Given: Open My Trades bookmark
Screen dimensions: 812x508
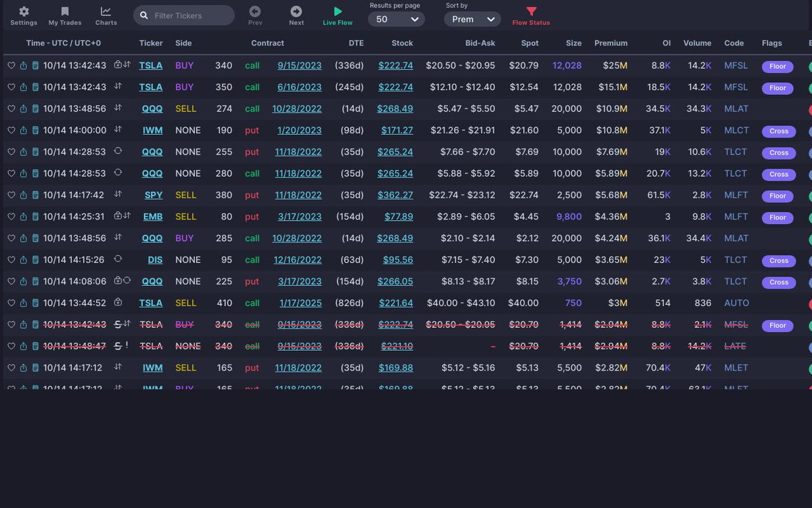Looking at the screenshot, I should point(65,16).
